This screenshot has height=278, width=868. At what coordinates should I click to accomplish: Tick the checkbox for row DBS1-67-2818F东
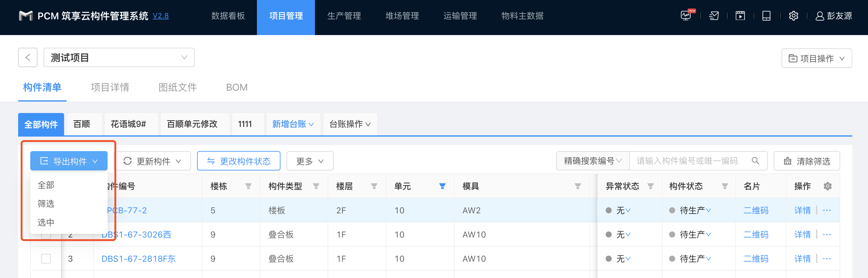[x=46, y=258]
